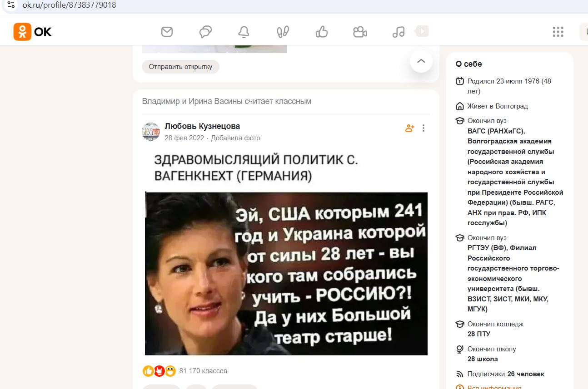Viewport: 588px width, 389px height.
Task: Open the apps grid menu icon
Action: (558, 32)
